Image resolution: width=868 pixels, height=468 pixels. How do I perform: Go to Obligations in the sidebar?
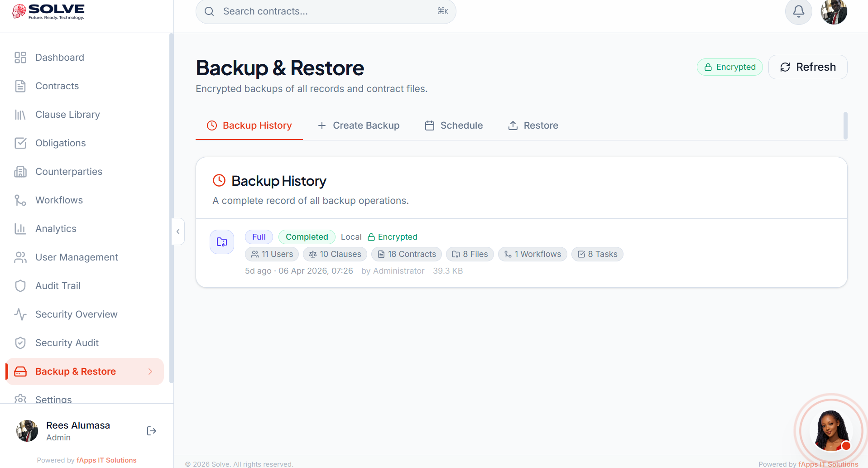click(x=60, y=143)
